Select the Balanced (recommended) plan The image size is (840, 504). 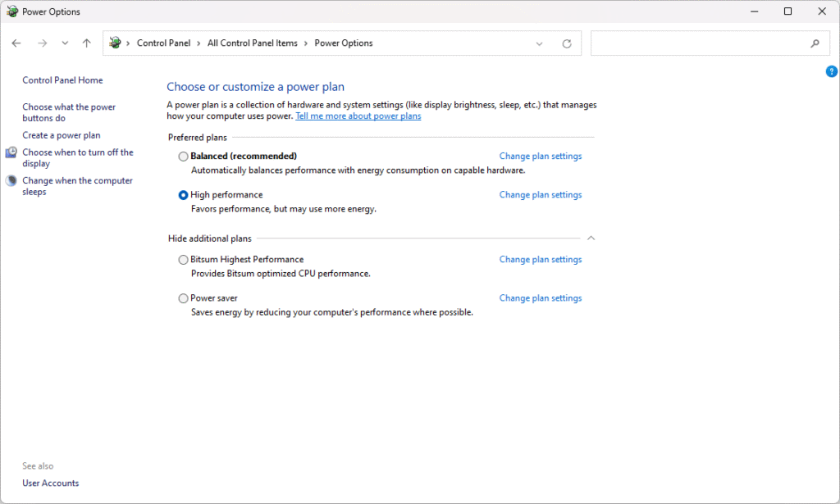[x=183, y=157]
